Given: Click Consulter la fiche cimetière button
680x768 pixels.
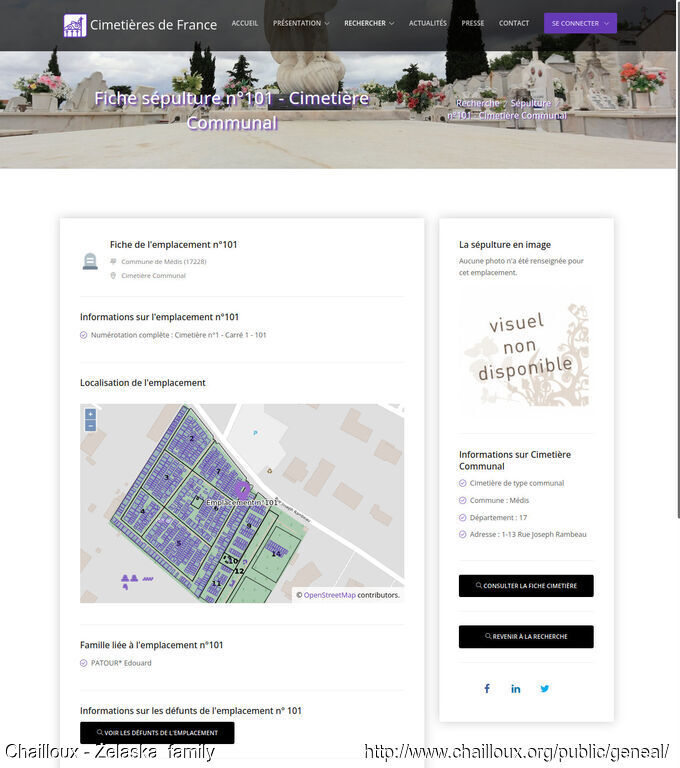Looking at the screenshot, I should pyautogui.click(x=526, y=586).
